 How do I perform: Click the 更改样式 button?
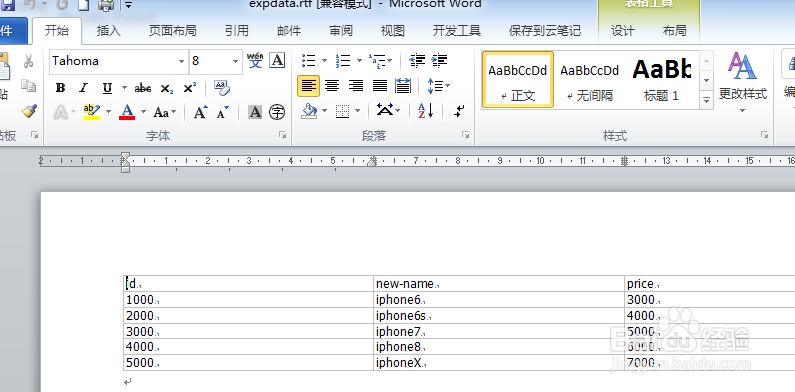pyautogui.click(x=743, y=82)
